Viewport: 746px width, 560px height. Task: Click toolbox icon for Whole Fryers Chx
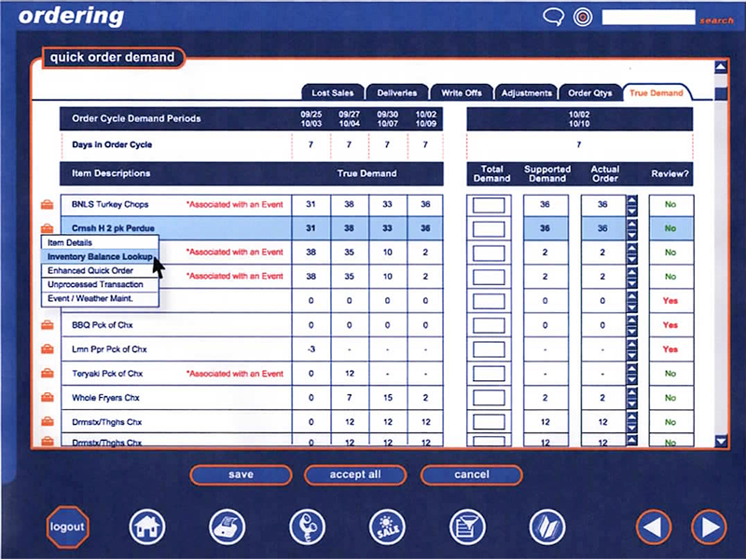[48, 398]
